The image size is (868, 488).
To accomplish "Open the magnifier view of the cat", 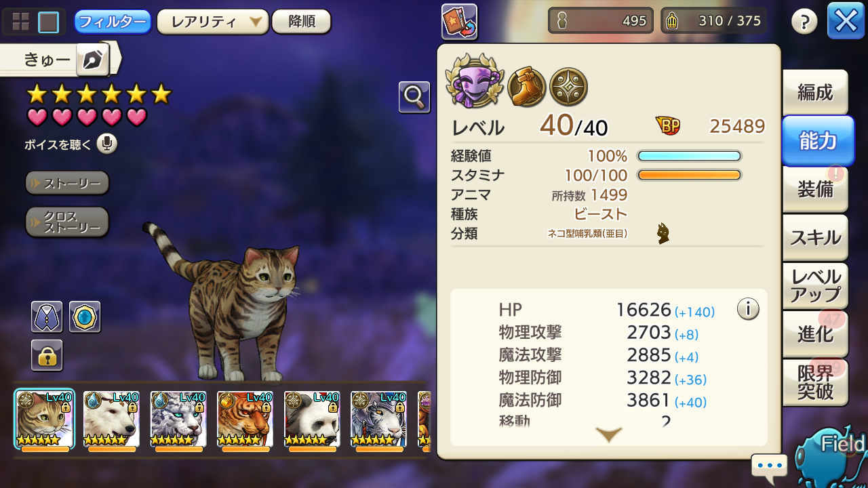I will pyautogui.click(x=414, y=98).
